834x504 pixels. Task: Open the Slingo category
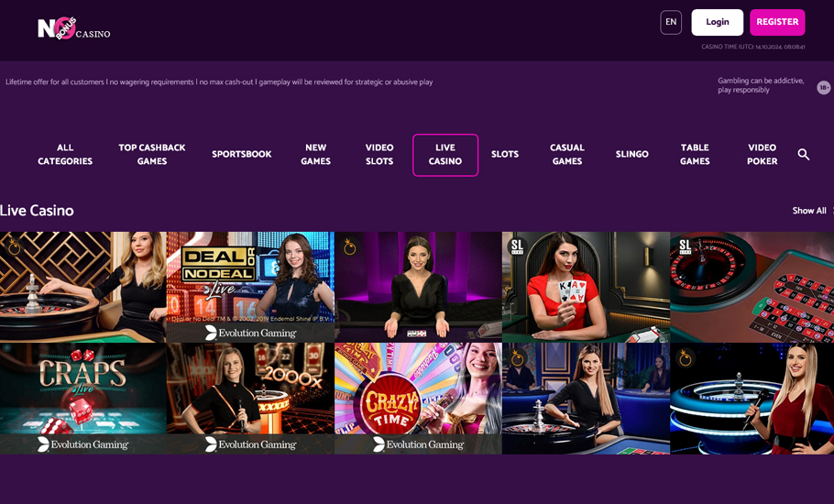point(631,154)
